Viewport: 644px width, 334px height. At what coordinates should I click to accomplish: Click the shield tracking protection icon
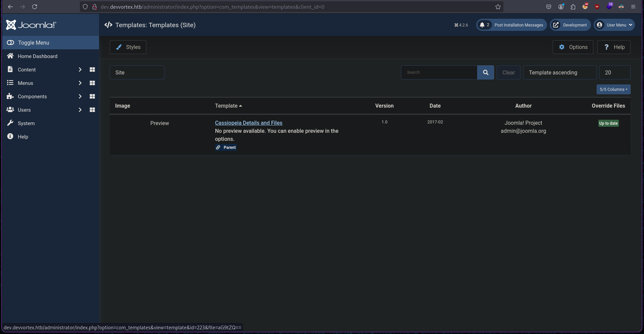click(x=85, y=7)
